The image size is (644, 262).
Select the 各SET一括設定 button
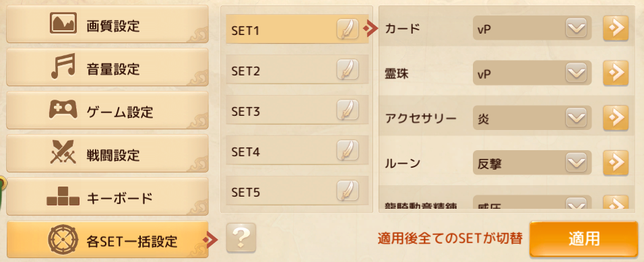(x=108, y=240)
